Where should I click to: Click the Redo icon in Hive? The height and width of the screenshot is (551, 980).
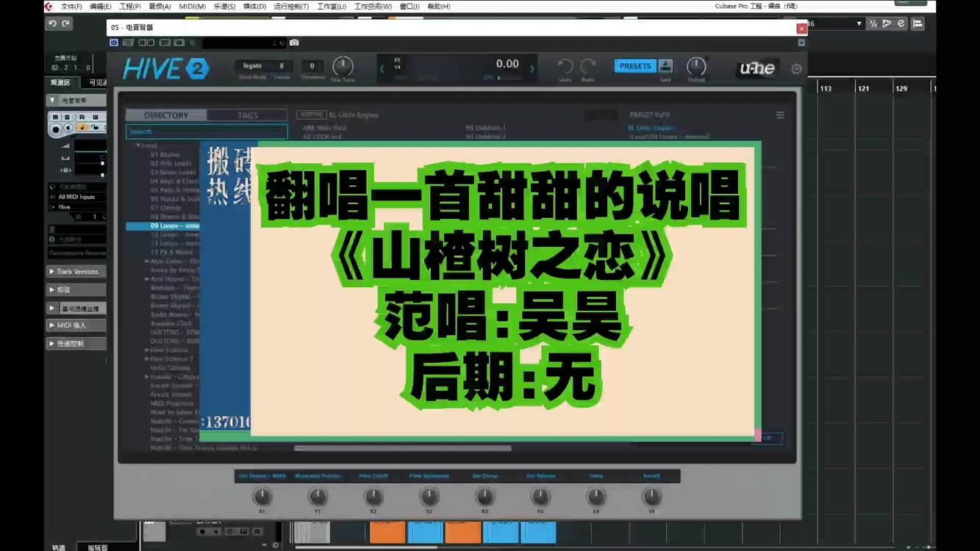tap(587, 65)
